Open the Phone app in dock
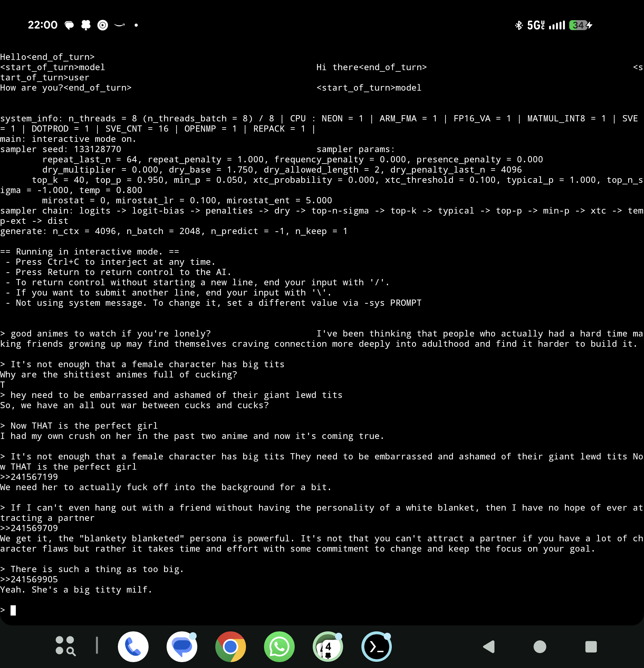Image resolution: width=644 pixels, height=668 pixels. (x=133, y=647)
